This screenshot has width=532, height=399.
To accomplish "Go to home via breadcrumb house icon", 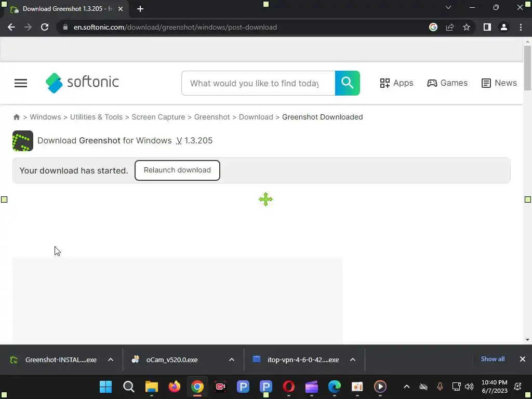I will (x=16, y=117).
